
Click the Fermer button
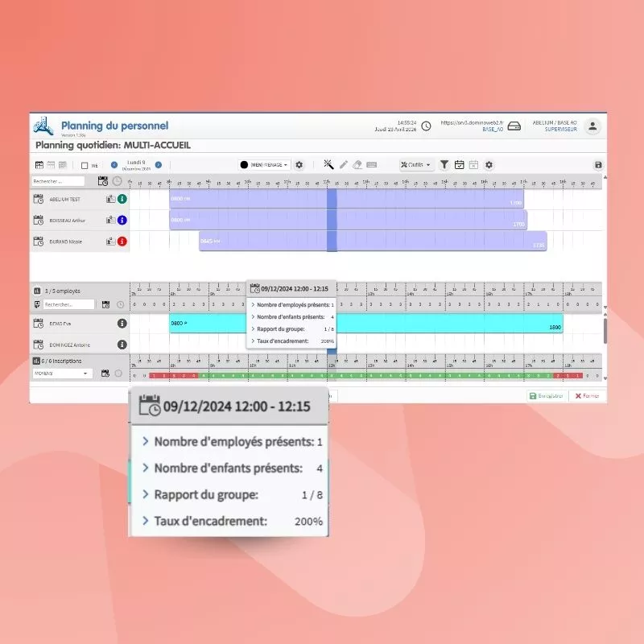point(588,396)
